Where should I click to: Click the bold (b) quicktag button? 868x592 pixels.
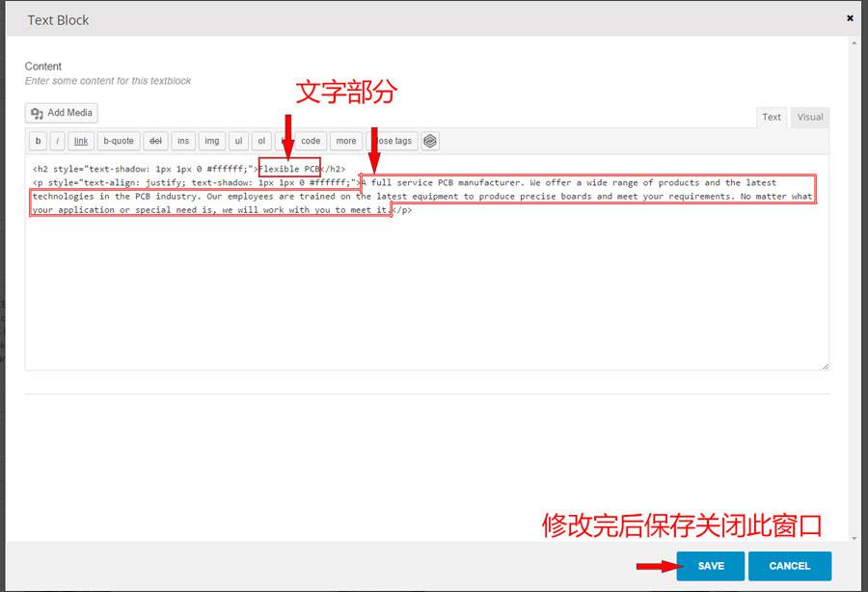[38, 141]
